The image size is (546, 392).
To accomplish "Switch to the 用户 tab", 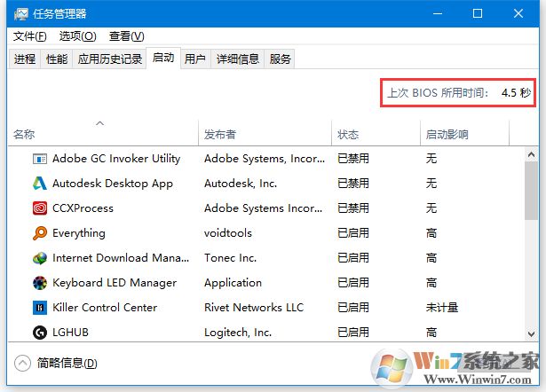I will [x=195, y=59].
